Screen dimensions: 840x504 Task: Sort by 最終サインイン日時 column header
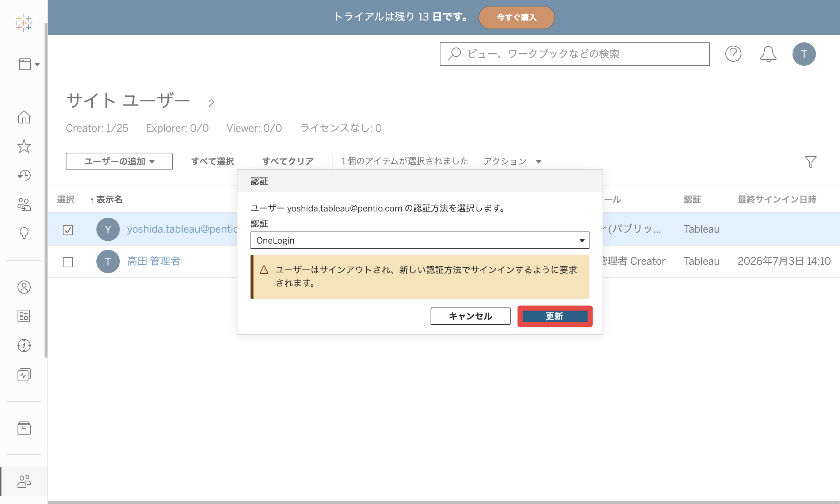(777, 199)
